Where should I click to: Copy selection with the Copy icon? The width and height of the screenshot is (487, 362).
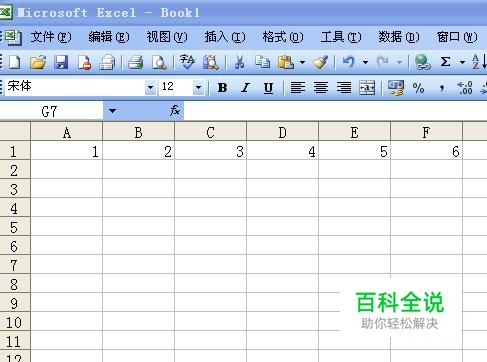click(x=262, y=62)
